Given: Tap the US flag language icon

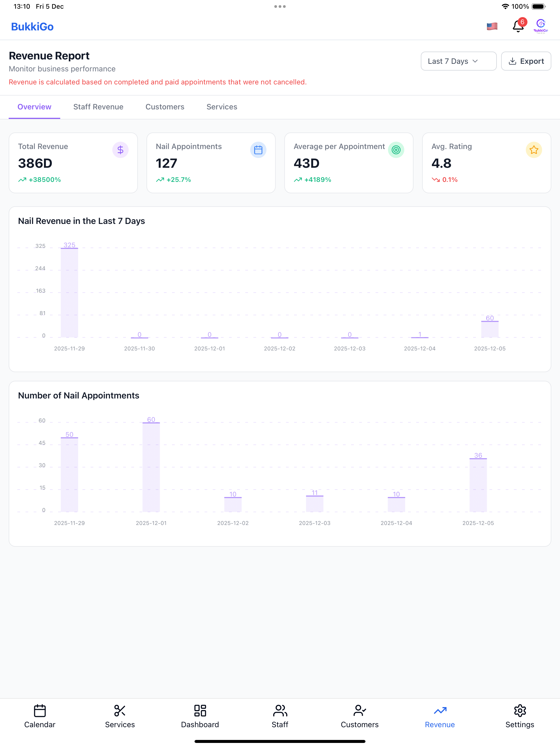Looking at the screenshot, I should click(x=492, y=26).
